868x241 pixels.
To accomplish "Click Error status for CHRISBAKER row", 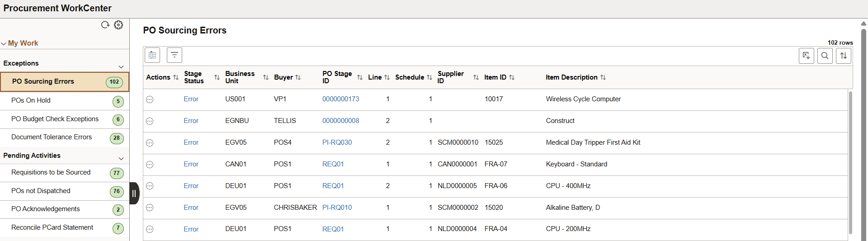I will point(191,208).
